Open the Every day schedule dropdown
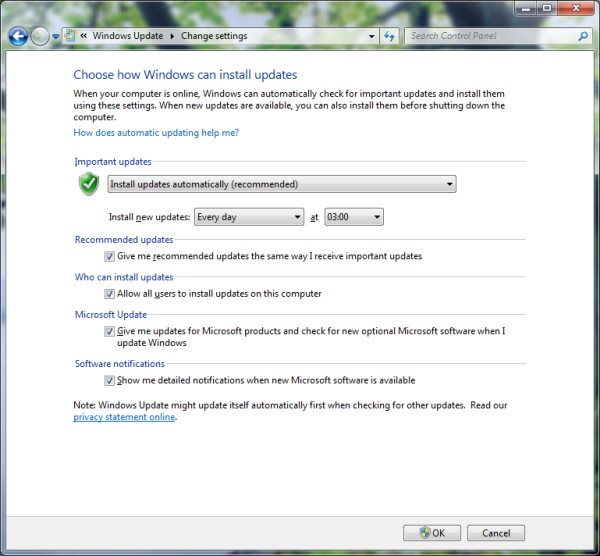600x556 pixels. point(249,217)
